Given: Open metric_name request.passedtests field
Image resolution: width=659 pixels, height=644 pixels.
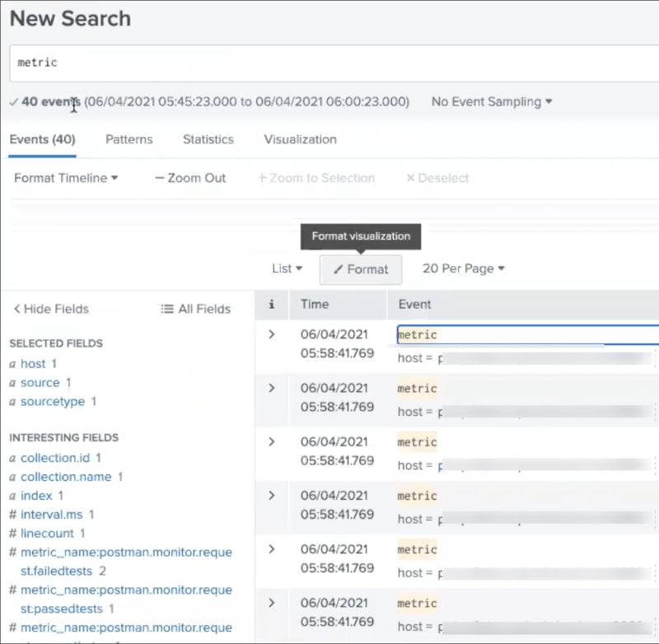Looking at the screenshot, I should click(126, 600).
